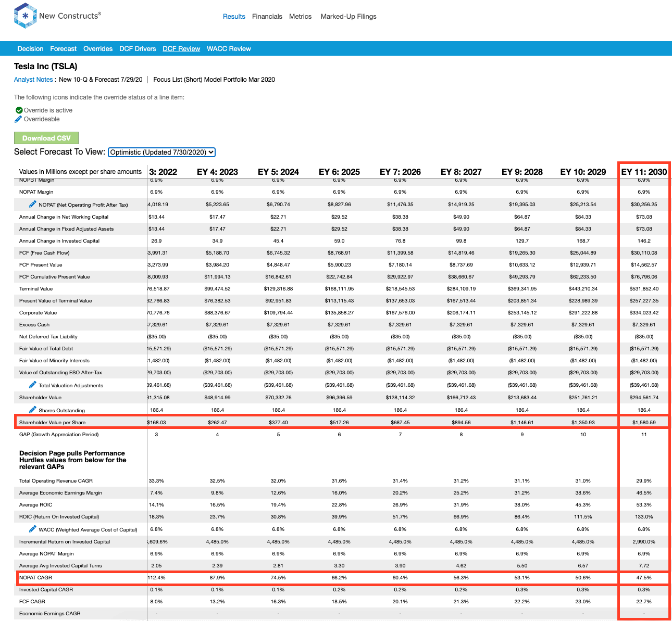Open the Select Forecast To View dropdown
The height and width of the screenshot is (621, 672).
point(162,152)
